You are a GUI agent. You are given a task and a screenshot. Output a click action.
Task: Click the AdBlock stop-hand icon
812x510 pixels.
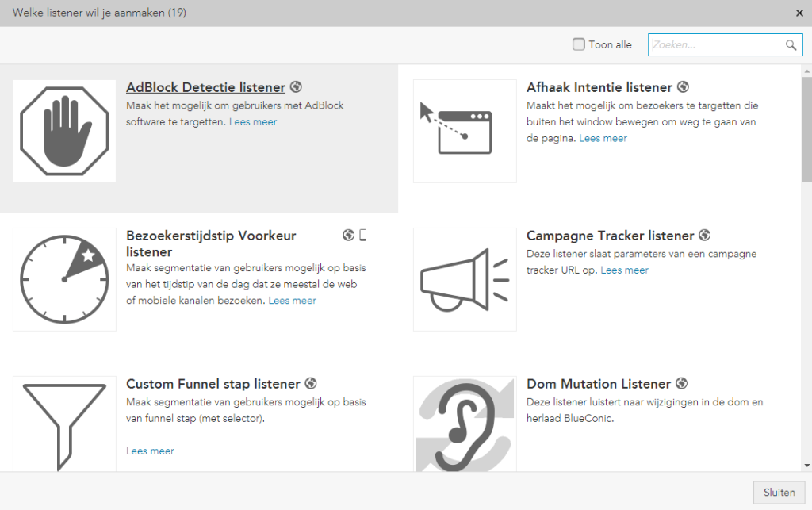coord(64,131)
